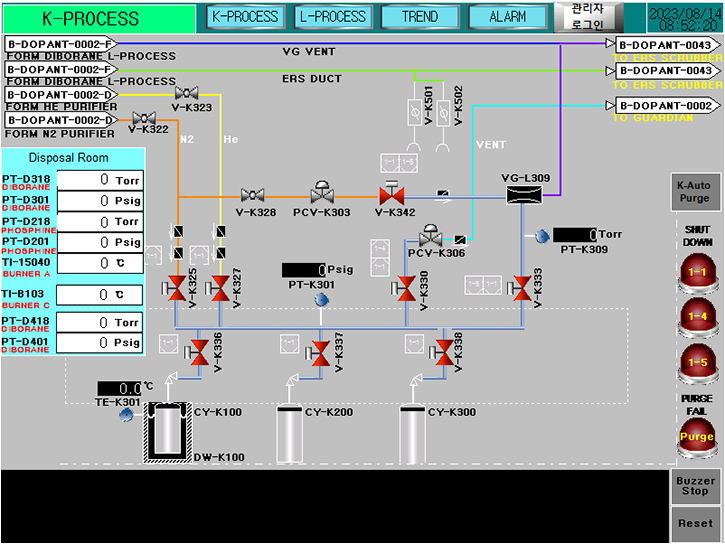
Task: Click the PT-K309 pressure transmitter sensor
Action: pyautogui.click(x=542, y=236)
